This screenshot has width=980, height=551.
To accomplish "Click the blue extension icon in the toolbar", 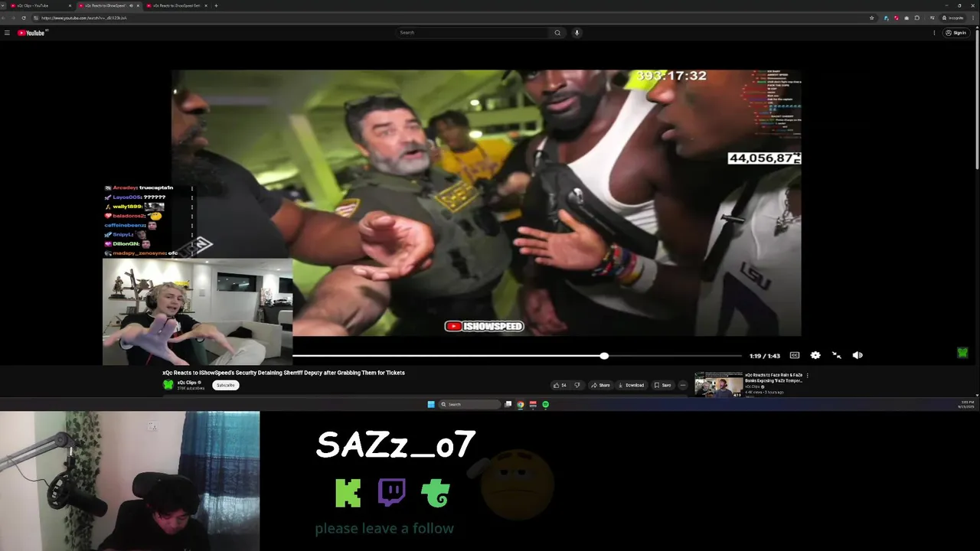I will click(887, 18).
